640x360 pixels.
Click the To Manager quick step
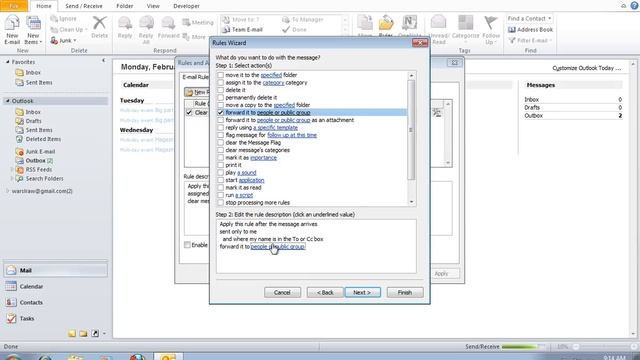click(x=303, y=19)
